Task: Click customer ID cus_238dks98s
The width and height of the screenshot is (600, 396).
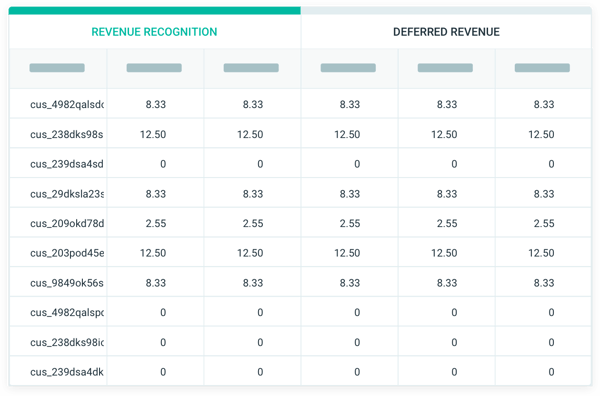Action: [x=67, y=134]
